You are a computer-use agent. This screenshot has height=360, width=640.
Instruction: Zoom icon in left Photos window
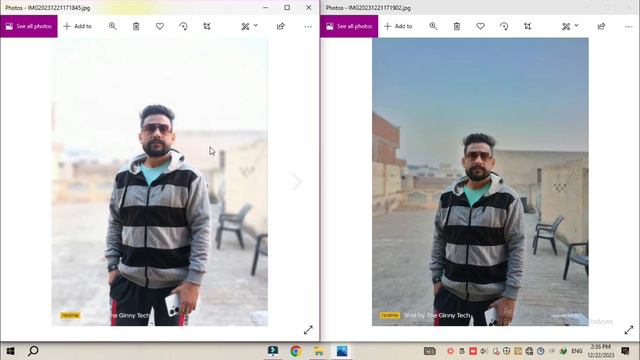pyautogui.click(x=113, y=26)
